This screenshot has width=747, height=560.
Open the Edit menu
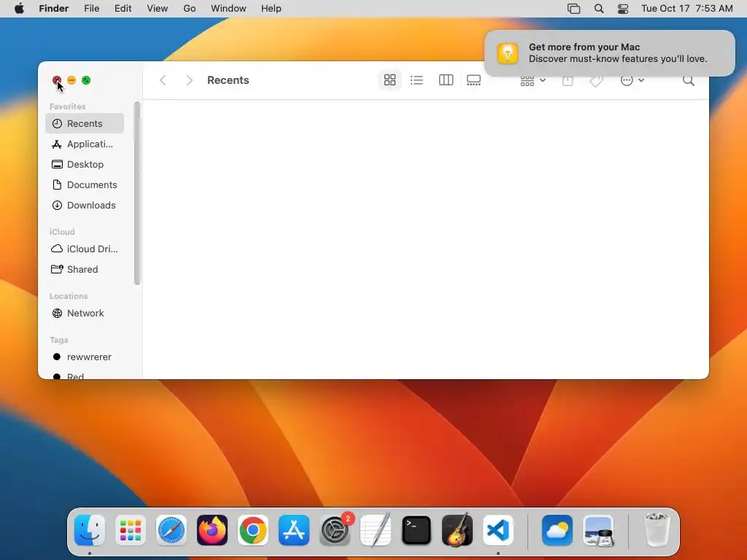(x=123, y=9)
